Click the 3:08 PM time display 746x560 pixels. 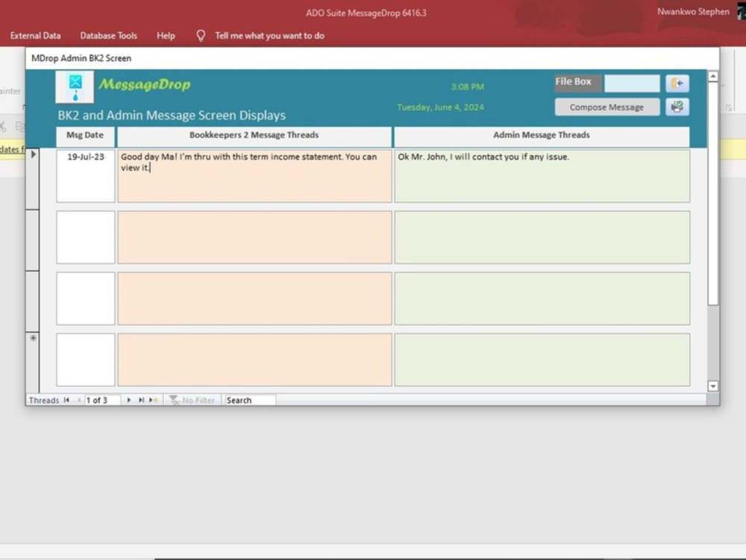tap(468, 86)
